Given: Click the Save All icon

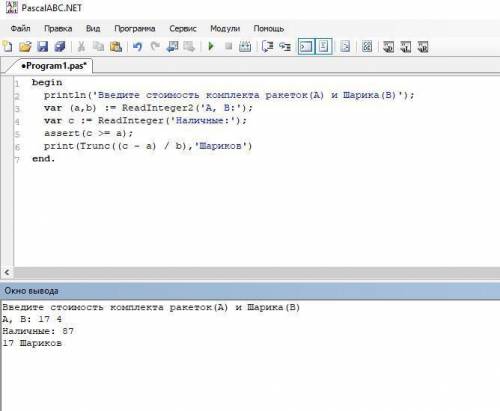Looking at the screenshot, I should coord(60,46).
